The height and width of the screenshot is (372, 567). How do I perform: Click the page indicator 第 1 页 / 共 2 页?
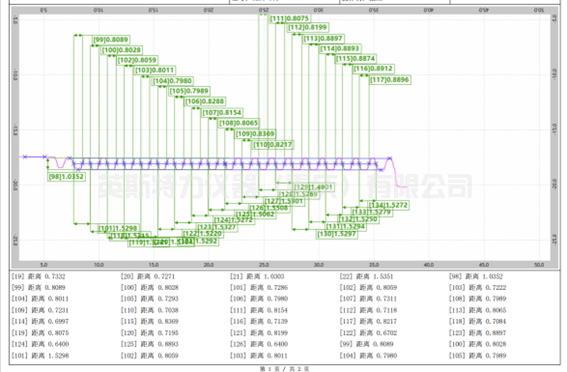(x=284, y=369)
